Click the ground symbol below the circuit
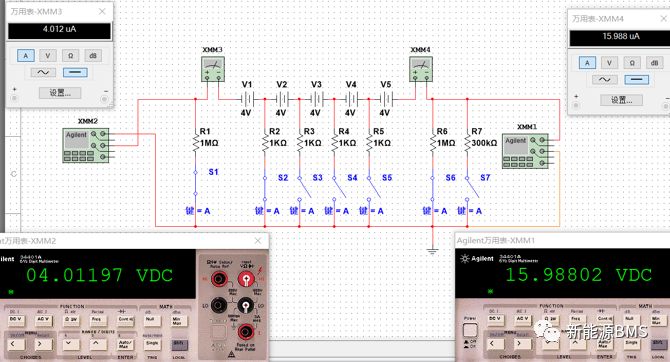 tap(432, 250)
